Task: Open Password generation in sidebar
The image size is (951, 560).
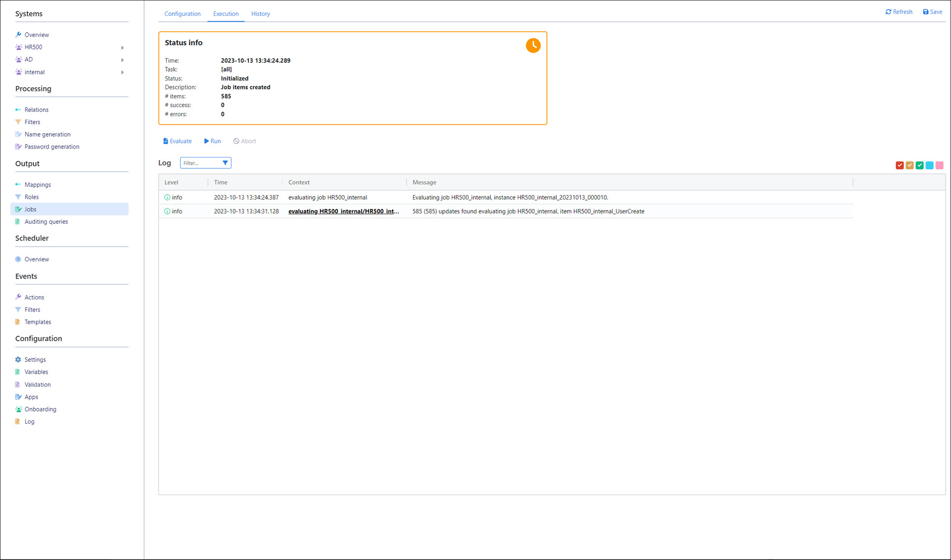Action: click(x=52, y=147)
